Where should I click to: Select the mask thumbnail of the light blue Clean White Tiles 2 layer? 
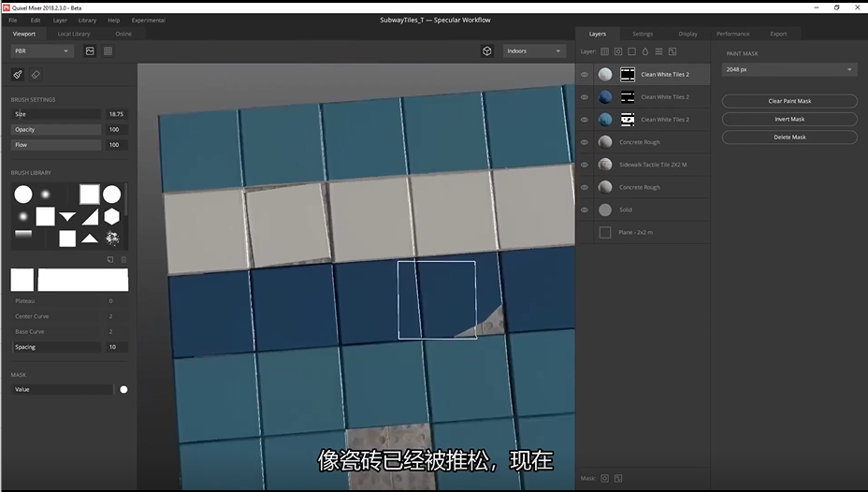tap(628, 120)
